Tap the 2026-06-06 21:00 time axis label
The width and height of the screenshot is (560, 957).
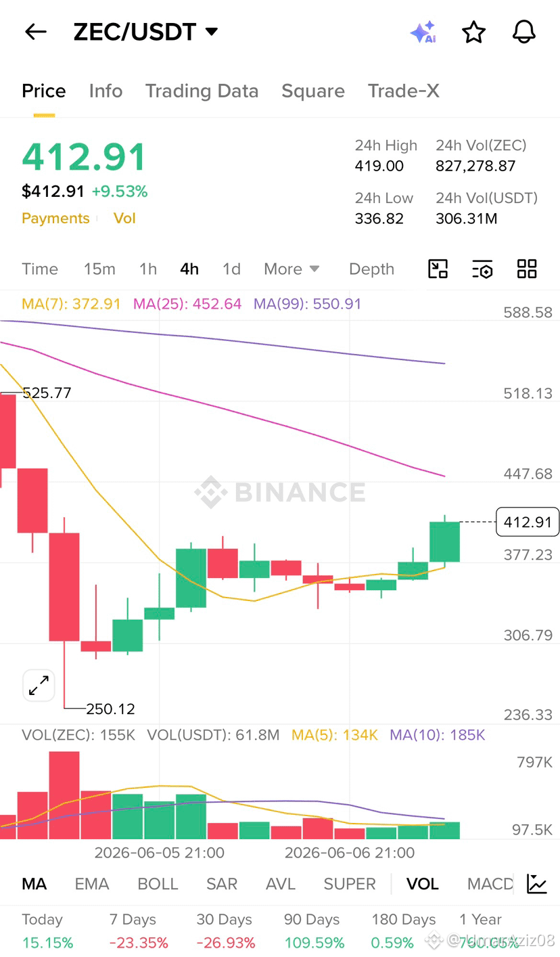coord(350,853)
